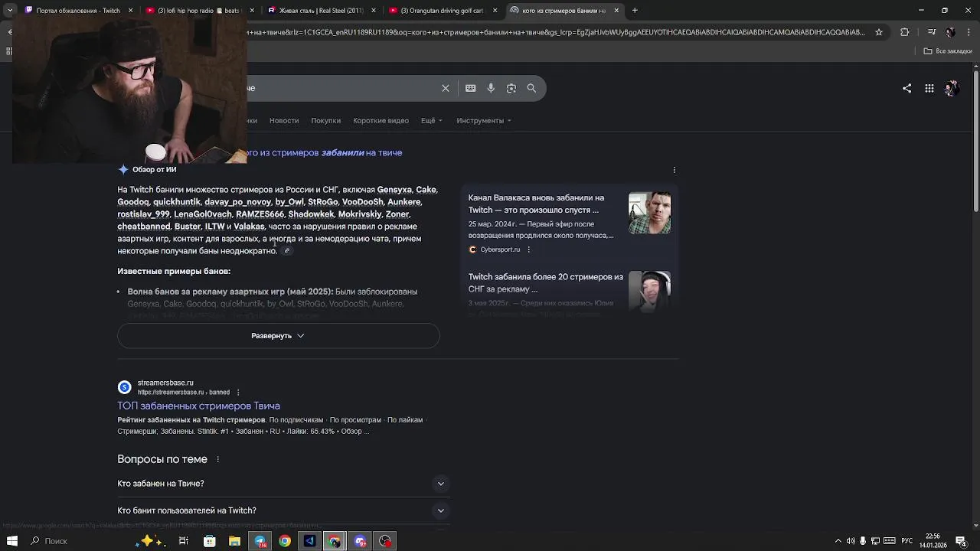Open Discord from the taskbar

click(360, 541)
